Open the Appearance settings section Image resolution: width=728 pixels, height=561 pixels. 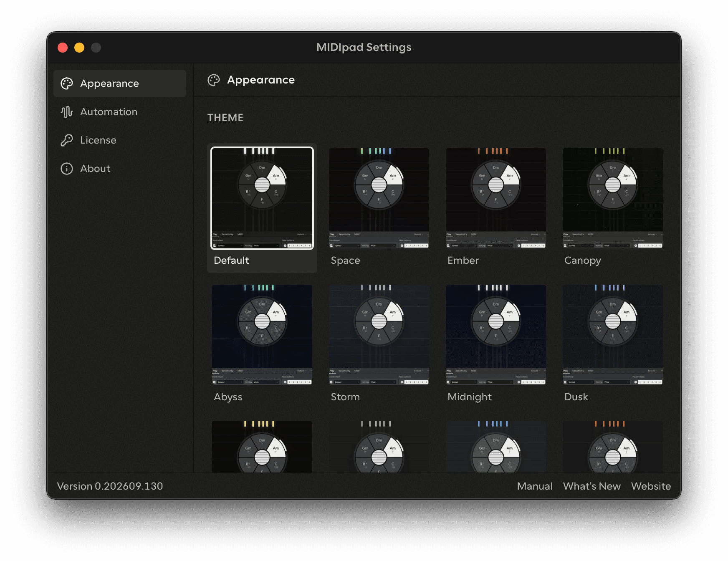pyautogui.click(x=120, y=83)
